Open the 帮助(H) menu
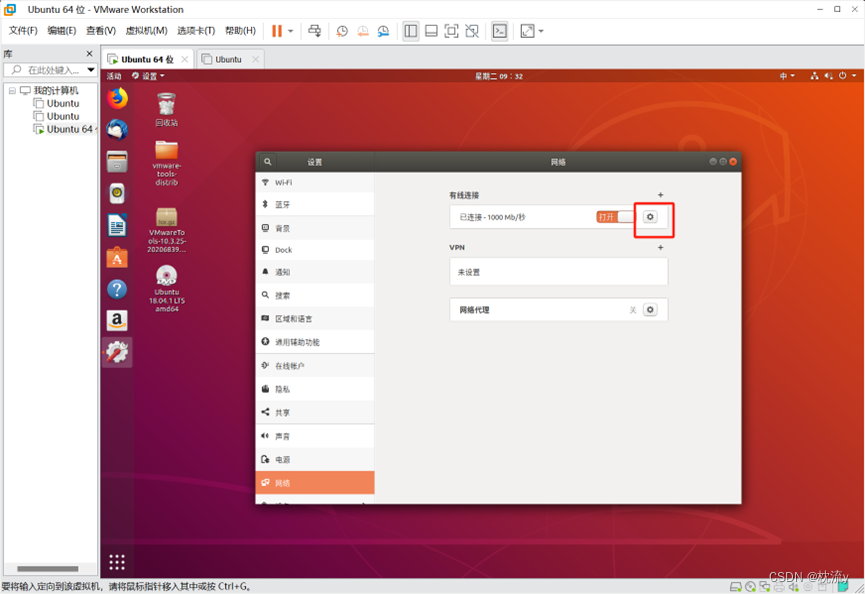Viewport: 865px width, 594px height. click(x=241, y=30)
